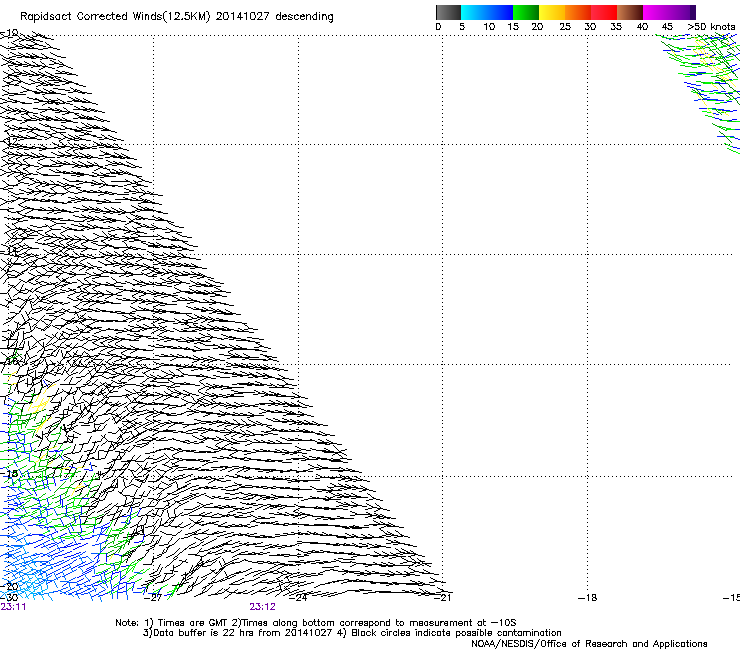Click the purple '23:12' time label

pos(262,607)
